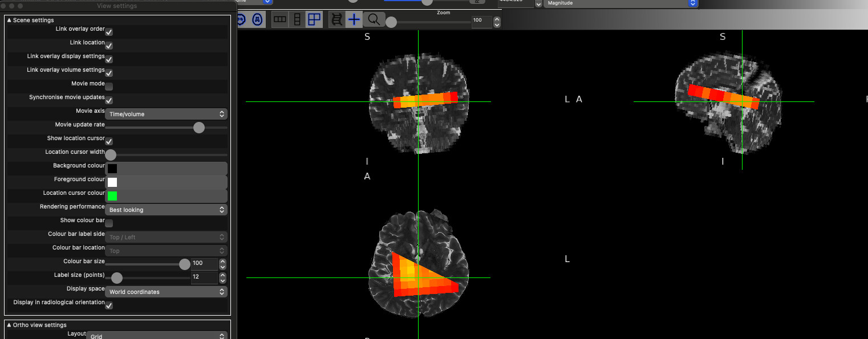Toggle the location cursor crosshair icon

point(354,19)
